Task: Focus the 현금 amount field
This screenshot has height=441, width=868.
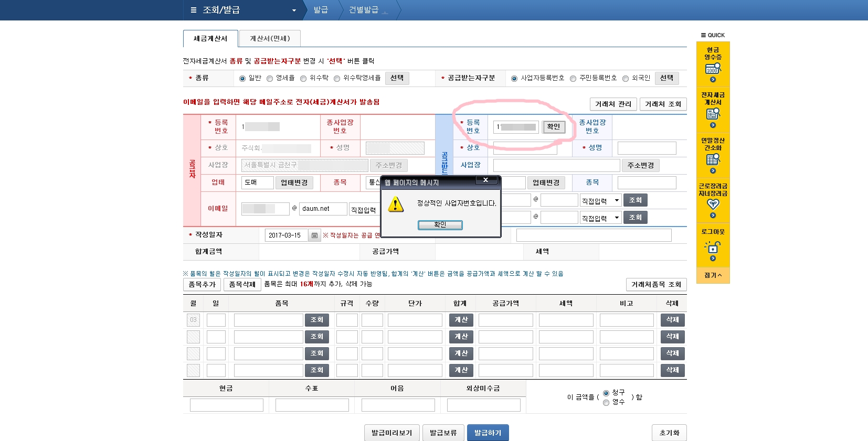Action: pos(226,405)
